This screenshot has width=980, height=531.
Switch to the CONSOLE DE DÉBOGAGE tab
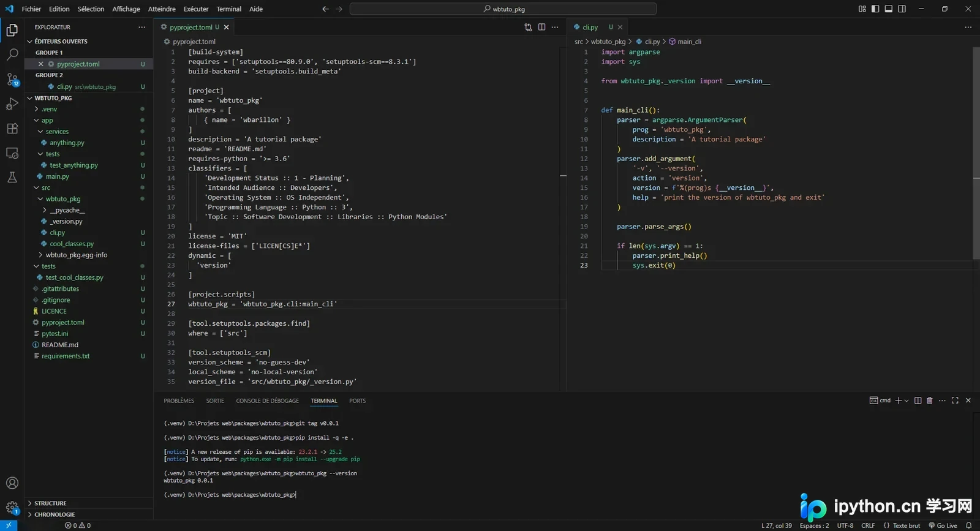coord(268,401)
